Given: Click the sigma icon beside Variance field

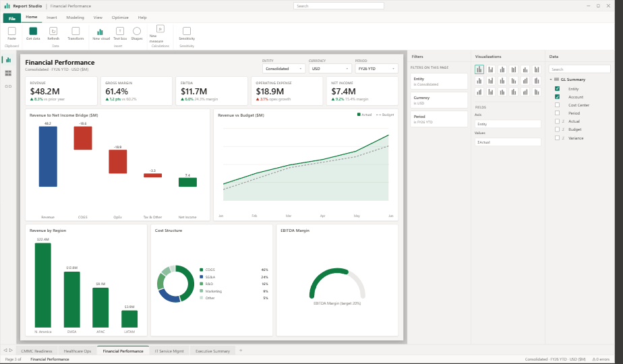Looking at the screenshot, I should pos(564,138).
